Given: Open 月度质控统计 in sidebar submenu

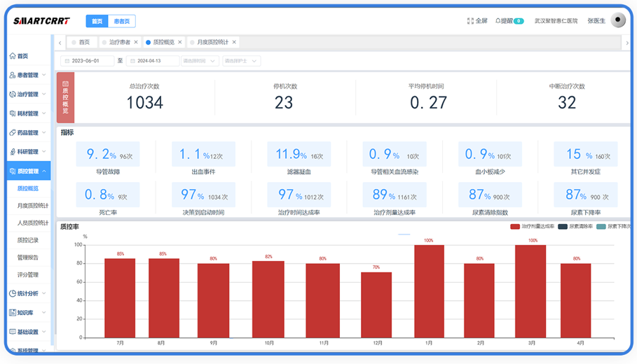Looking at the screenshot, I should [x=33, y=206].
